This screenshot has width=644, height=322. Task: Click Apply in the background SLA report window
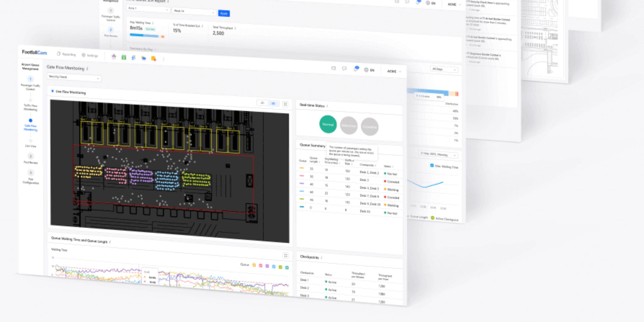(224, 13)
